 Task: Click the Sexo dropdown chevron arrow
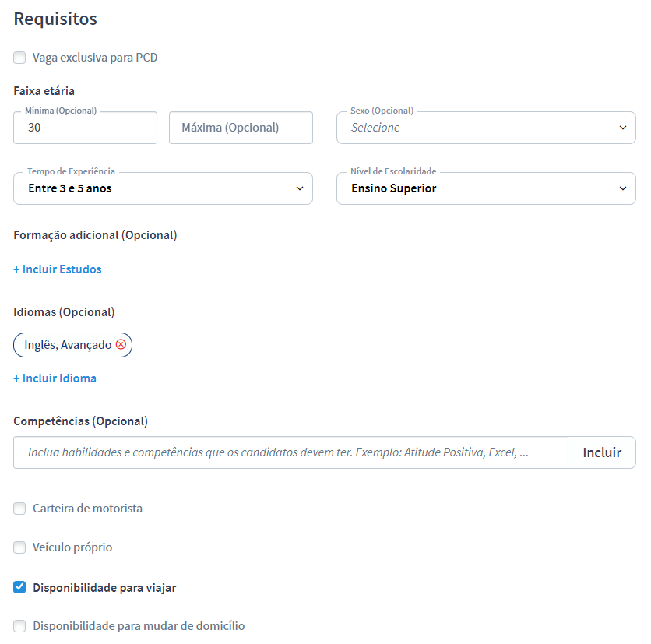[622, 128]
